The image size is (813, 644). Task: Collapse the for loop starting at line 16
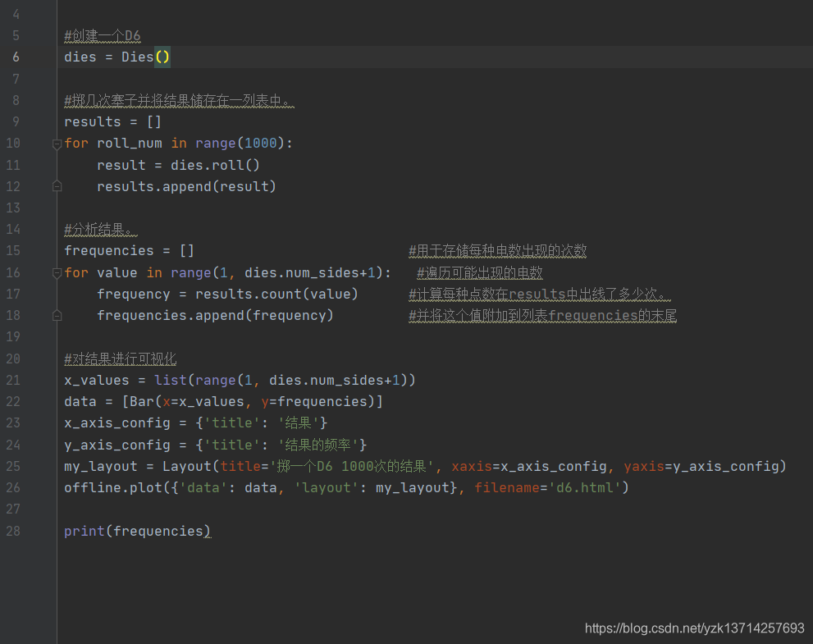[56, 272]
